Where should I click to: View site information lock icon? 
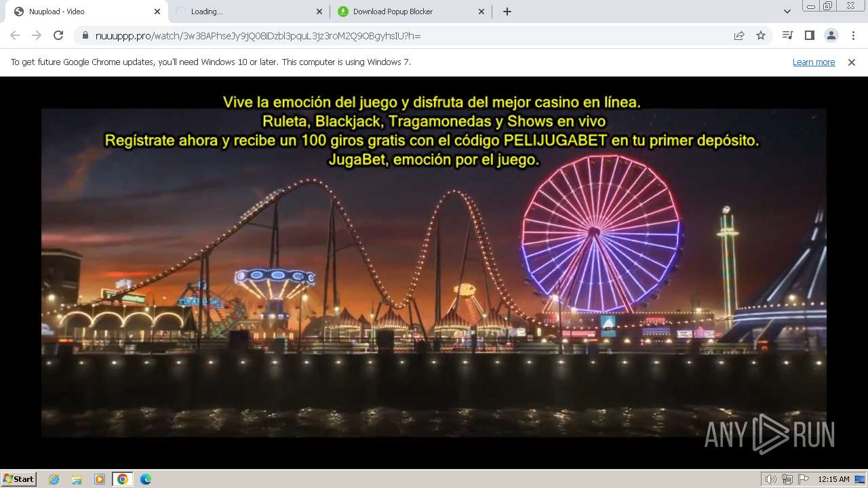point(85,35)
